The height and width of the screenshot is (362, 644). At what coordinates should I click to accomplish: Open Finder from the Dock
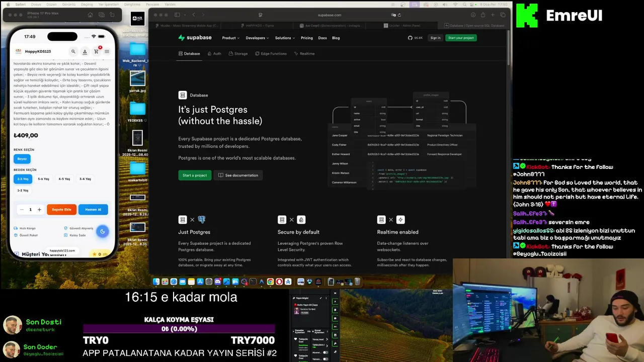(x=156, y=282)
